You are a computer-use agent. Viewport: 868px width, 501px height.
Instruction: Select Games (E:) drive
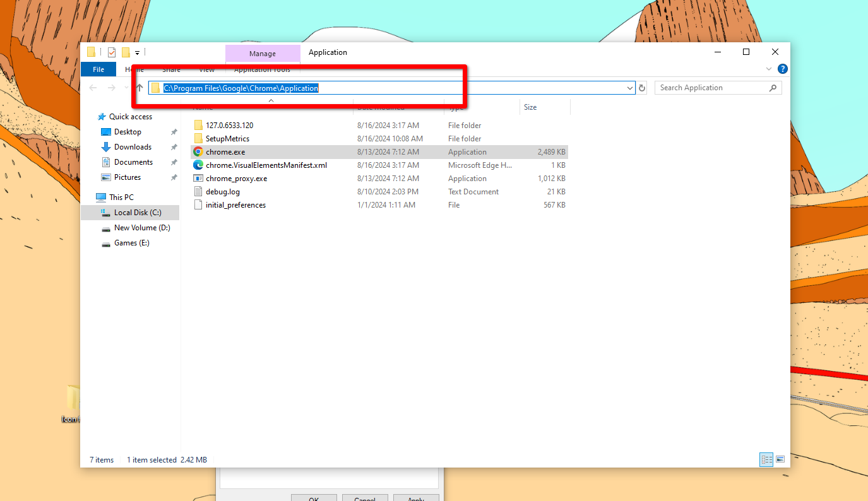[131, 243]
